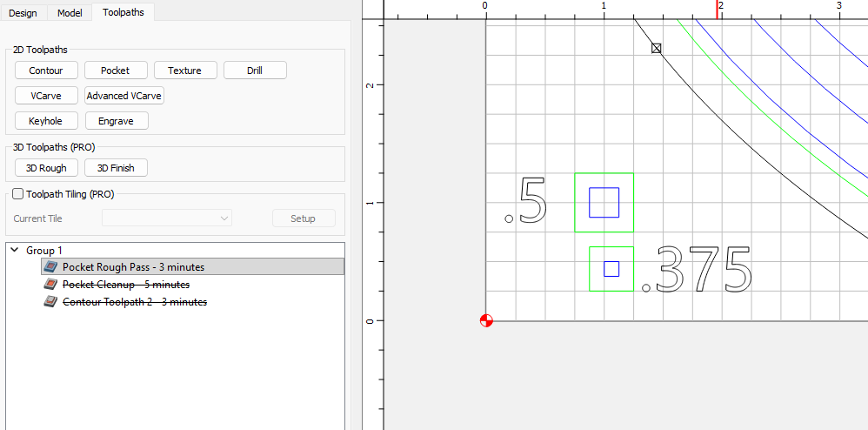Switch to the Model tab
The height and width of the screenshot is (430, 868).
(70, 13)
